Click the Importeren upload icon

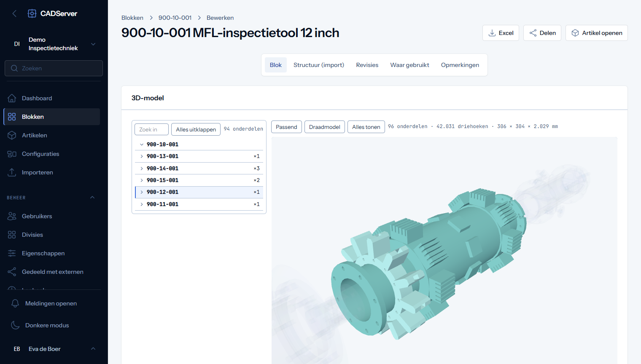pyautogui.click(x=12, y=172)
